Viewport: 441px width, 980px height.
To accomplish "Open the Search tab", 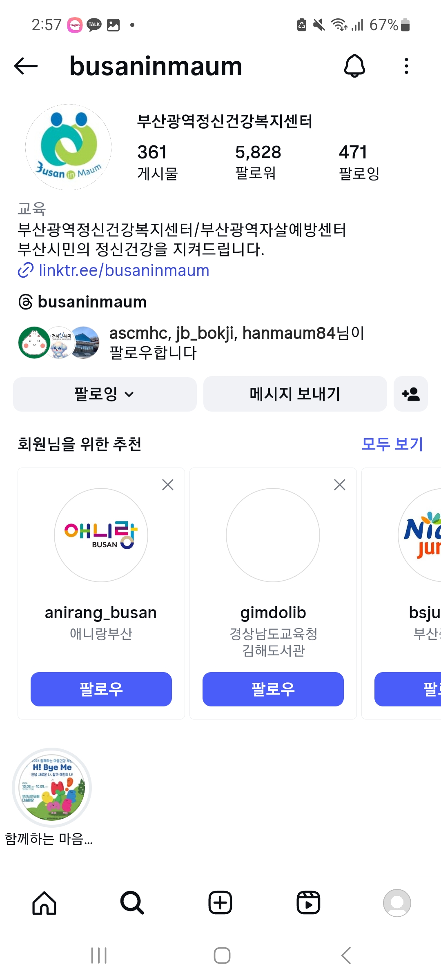I will (132, 903).
